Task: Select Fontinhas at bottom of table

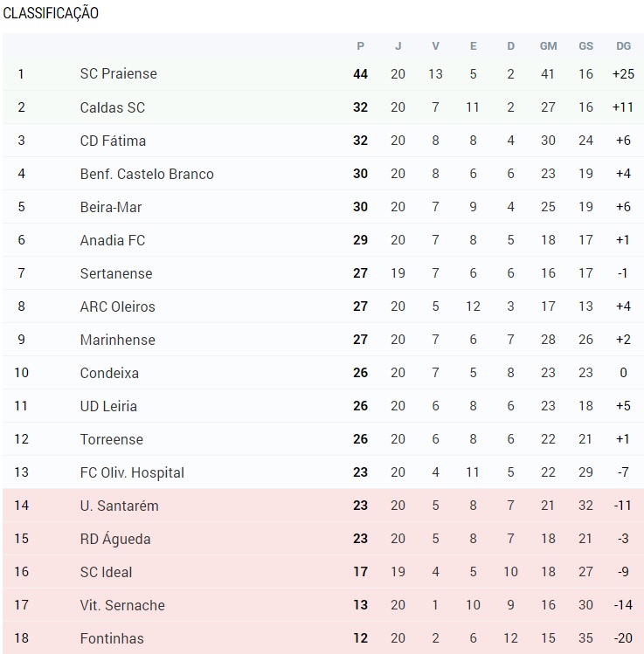Action: (112, 638)
